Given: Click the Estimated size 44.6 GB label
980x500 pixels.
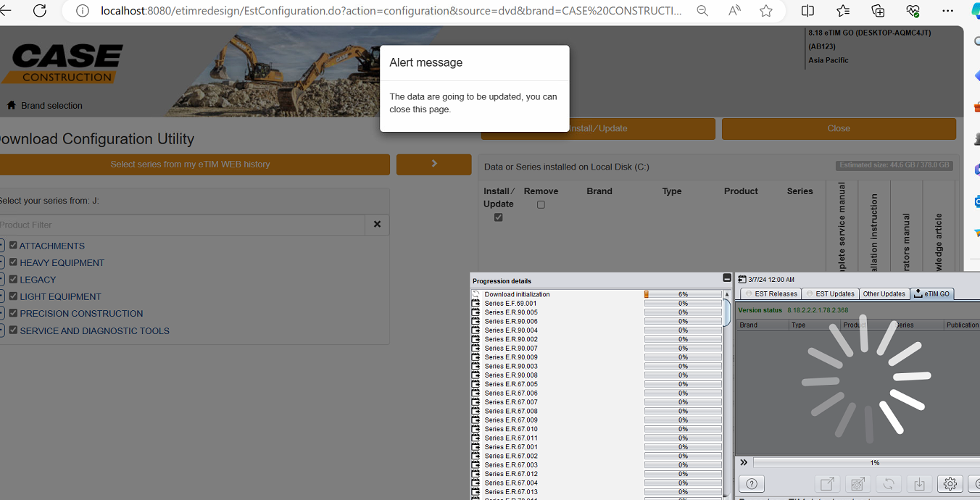Looking at the screenshot, I should tap(893, 165).
